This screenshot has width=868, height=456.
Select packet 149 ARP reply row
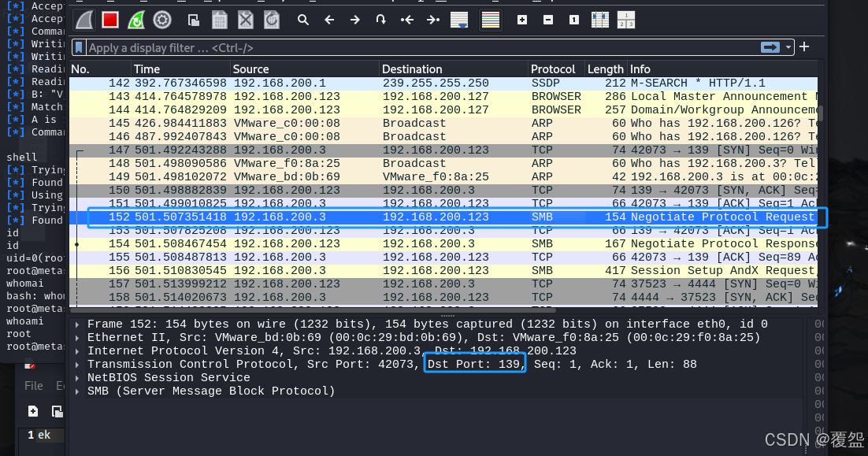pyautogui.click(x=443, y=176)
